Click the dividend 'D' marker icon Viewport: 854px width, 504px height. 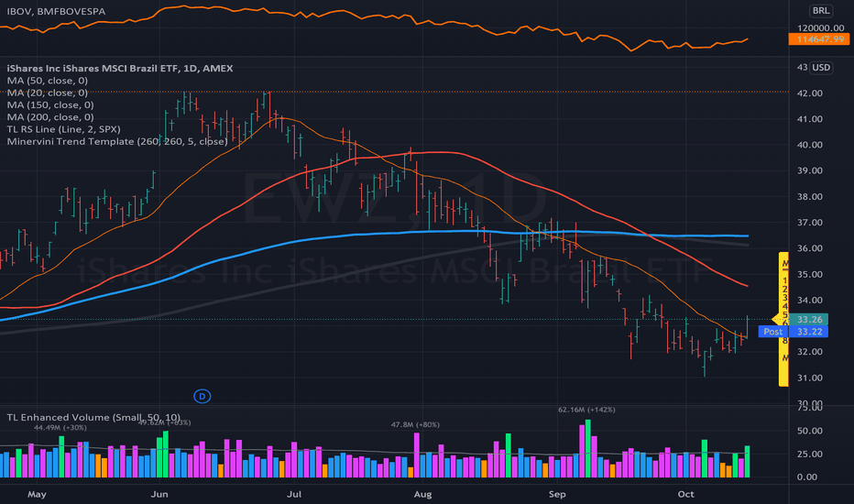(203, 396)
